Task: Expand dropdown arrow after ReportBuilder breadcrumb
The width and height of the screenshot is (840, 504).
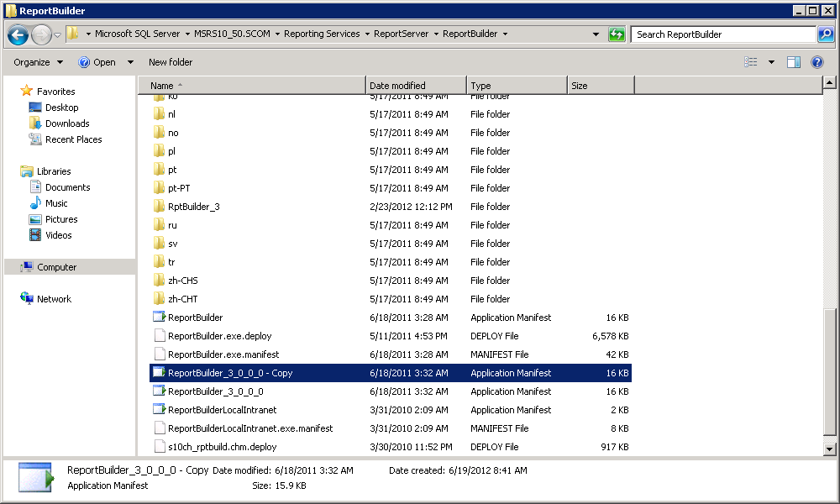Action: pyautogui.click(x=505, y=34)
